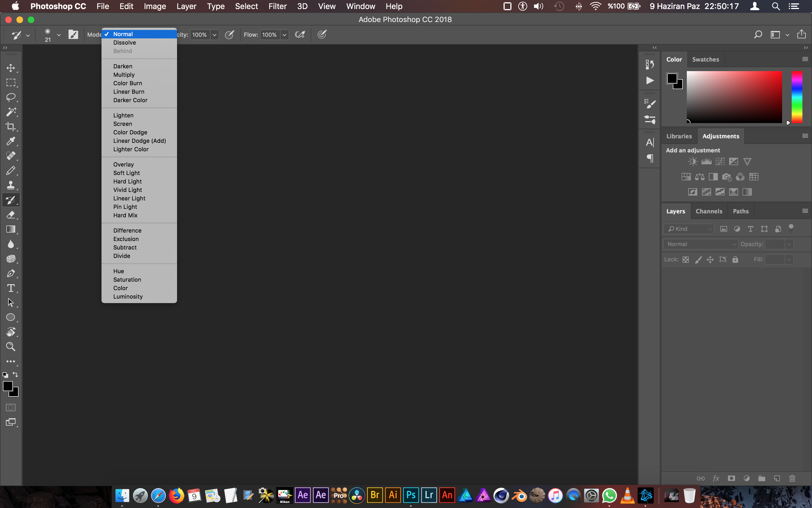The image size is (812, 508).
Task: Toggle the brush settings panel button
Action: point(73,35)
